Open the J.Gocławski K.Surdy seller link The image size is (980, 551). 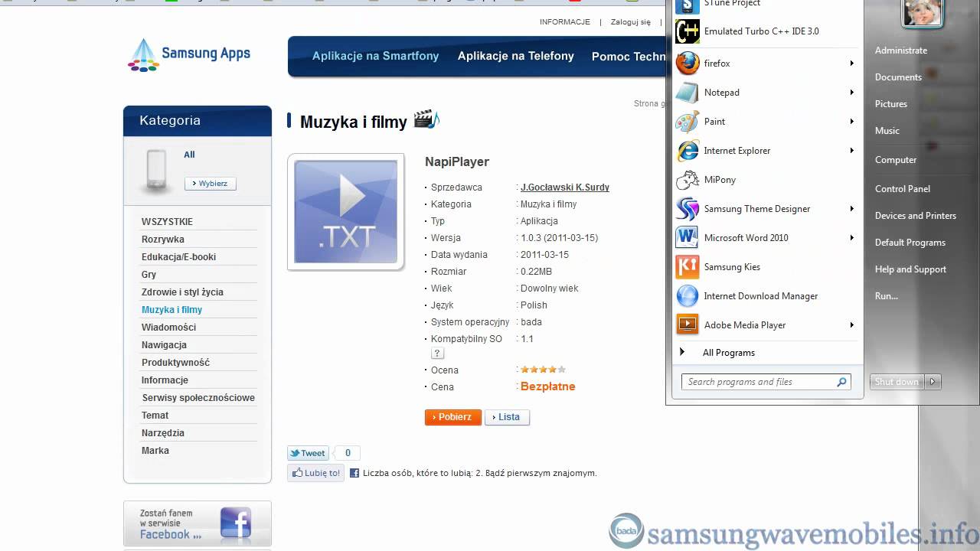tap(565, 187)
